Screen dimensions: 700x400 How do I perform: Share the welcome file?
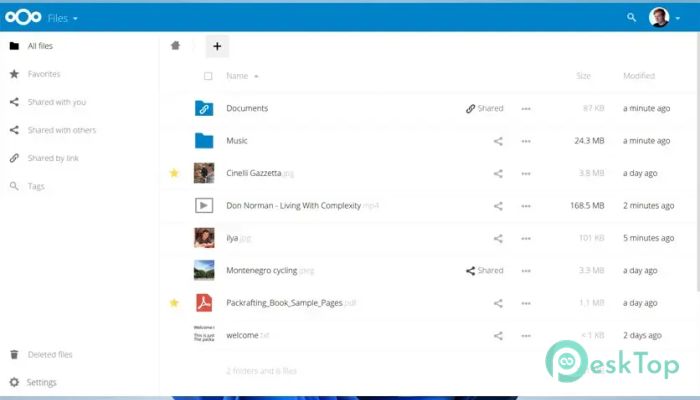click(498, 336)
